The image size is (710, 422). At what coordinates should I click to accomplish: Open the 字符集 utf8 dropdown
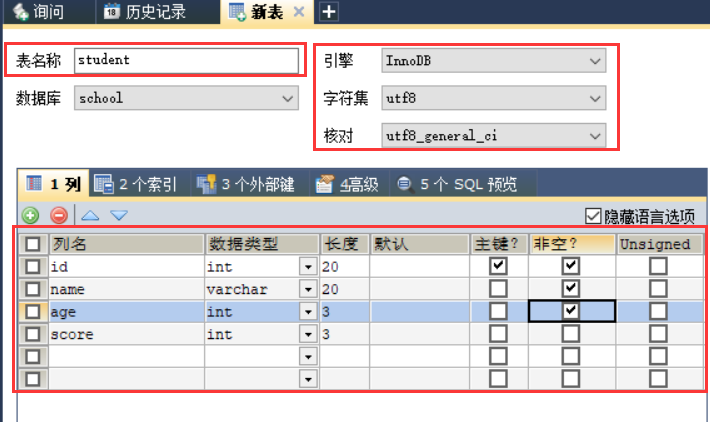[x=494, y=98]
